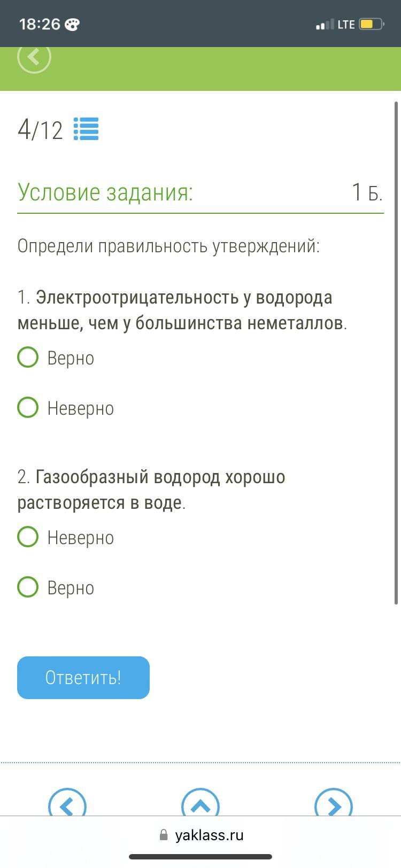Viewport: 401px width, 868px height.
Task: Tap the yaklass.ru address bar
Action: point(200,835)
